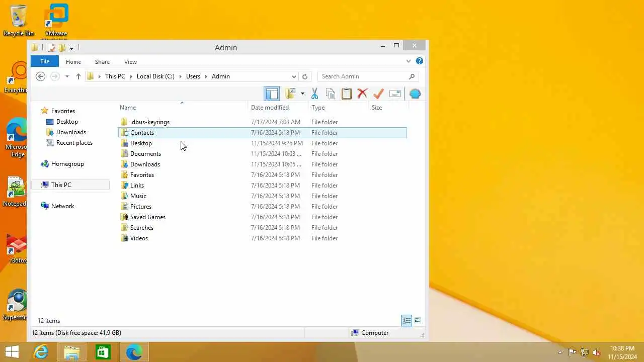
Task: Click the Cut scissors icon
Action: pyautogui.click(x=315, y=94)
